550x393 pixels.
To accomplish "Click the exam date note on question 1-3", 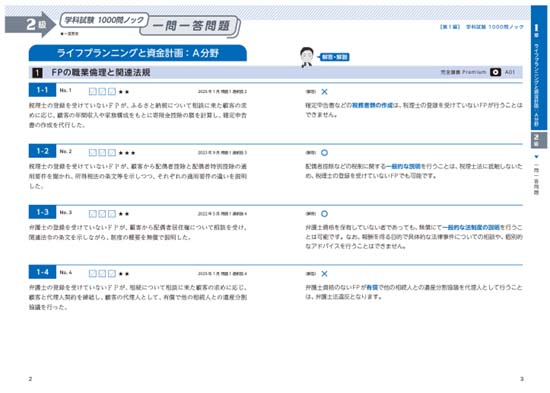I will [222, 214].
